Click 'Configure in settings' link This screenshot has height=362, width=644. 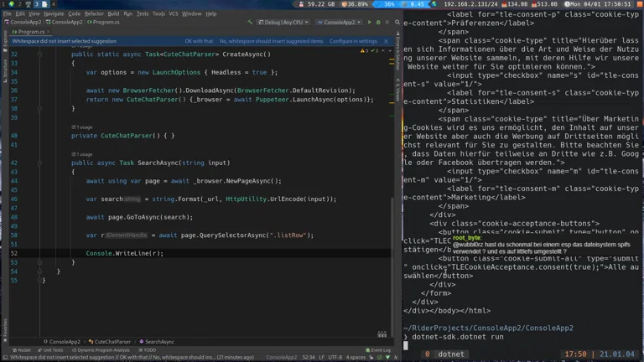tap(353, 41)
